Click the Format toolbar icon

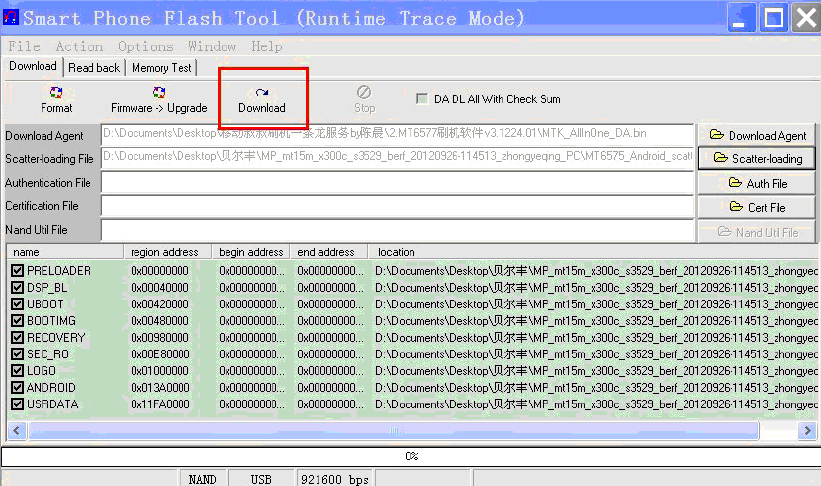(56, 93)
